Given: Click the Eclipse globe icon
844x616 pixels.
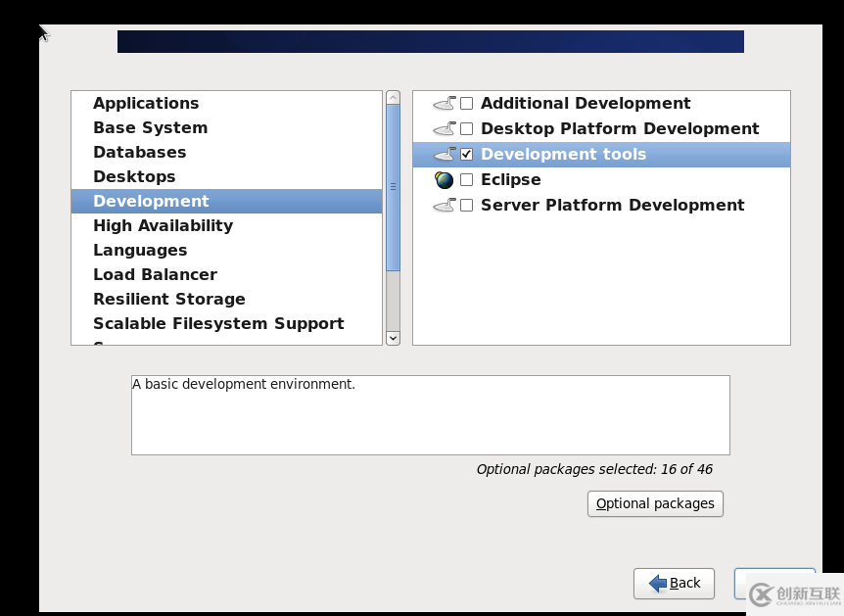Looking at the screenshot, I should coord(445,180).
